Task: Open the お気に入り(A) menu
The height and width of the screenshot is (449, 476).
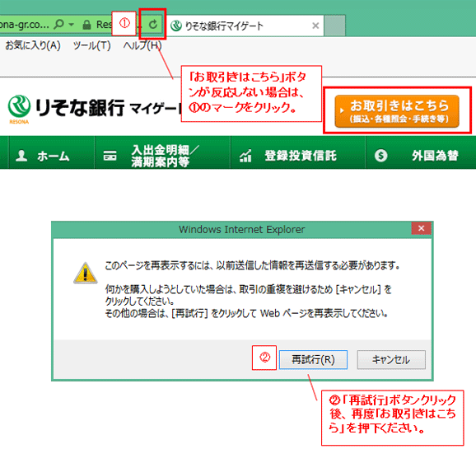Action: click(x=33, y=45)
